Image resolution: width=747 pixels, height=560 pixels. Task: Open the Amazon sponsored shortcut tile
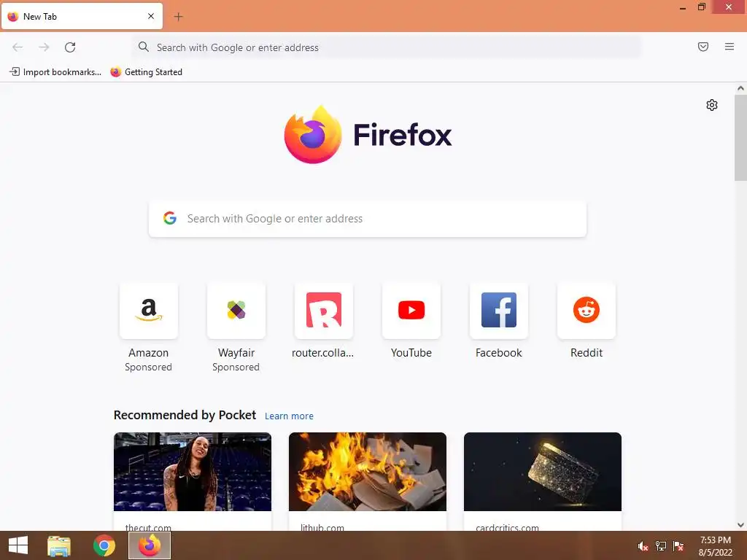click(x=149, y=311)
